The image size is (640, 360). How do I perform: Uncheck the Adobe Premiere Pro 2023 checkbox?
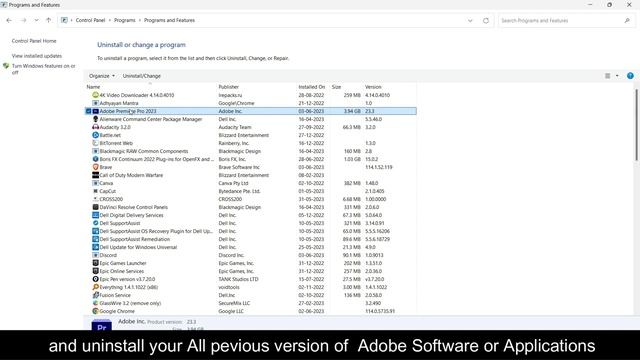[x=88, y=111]
